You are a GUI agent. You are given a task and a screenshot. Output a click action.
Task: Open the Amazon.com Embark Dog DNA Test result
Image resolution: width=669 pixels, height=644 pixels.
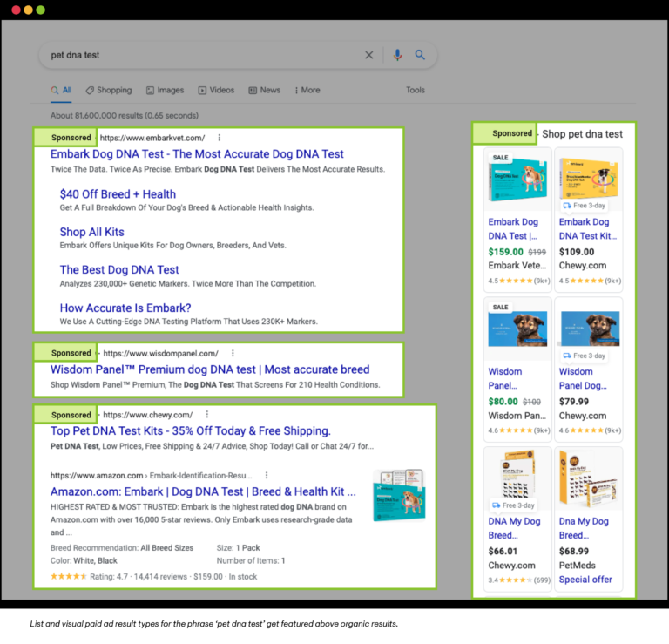tap(203, 491)
